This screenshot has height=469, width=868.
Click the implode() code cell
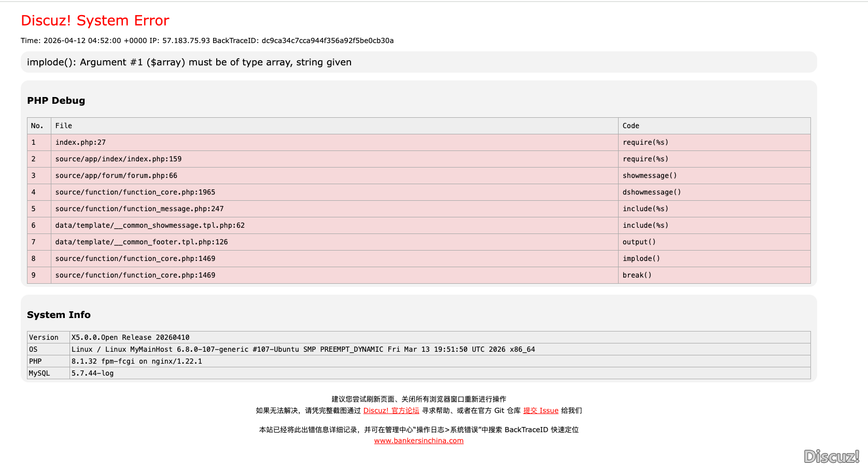point(641,258)
